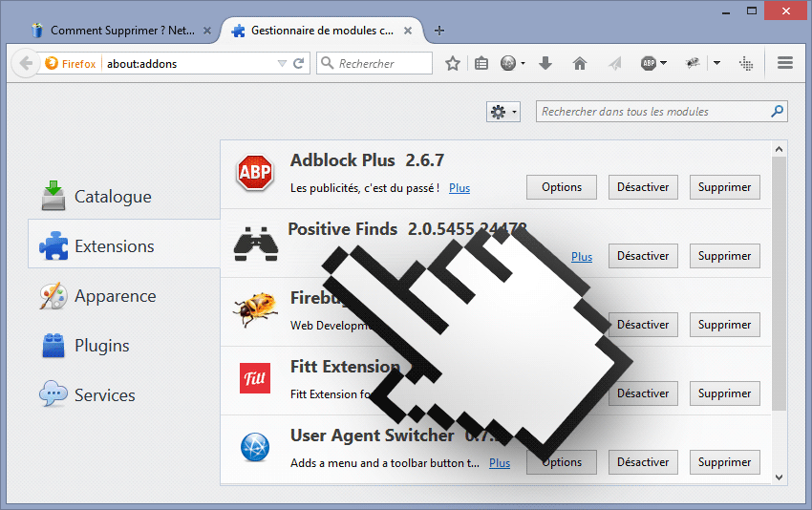Click the scrollbar down arrow
Image resolution: width=812 pixels, height=510 pixels.
click(x=779, y=478)
